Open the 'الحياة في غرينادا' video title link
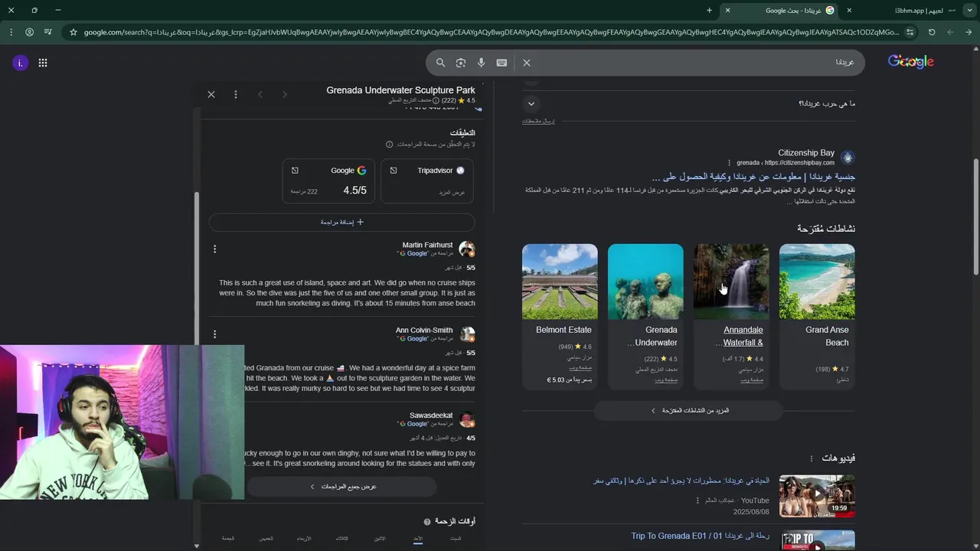 click(x=681, y=481)
